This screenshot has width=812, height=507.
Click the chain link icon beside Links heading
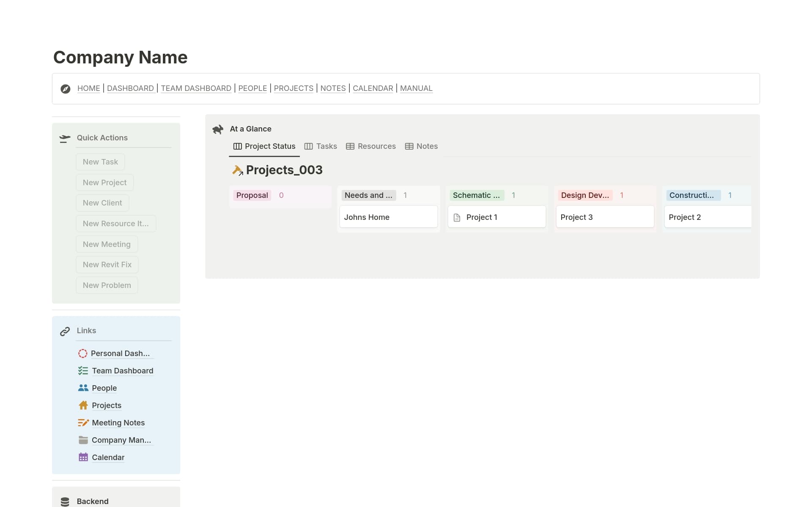(64, 331)
